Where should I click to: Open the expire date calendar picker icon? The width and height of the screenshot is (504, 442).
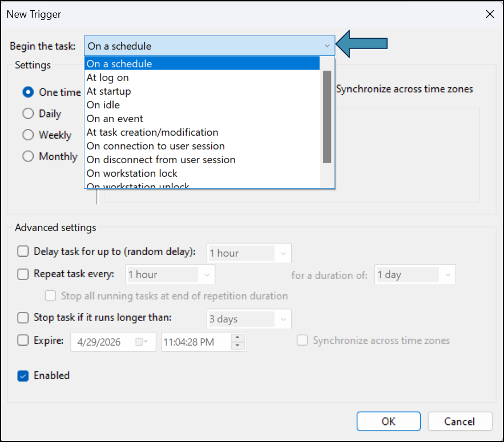point(140,342)
